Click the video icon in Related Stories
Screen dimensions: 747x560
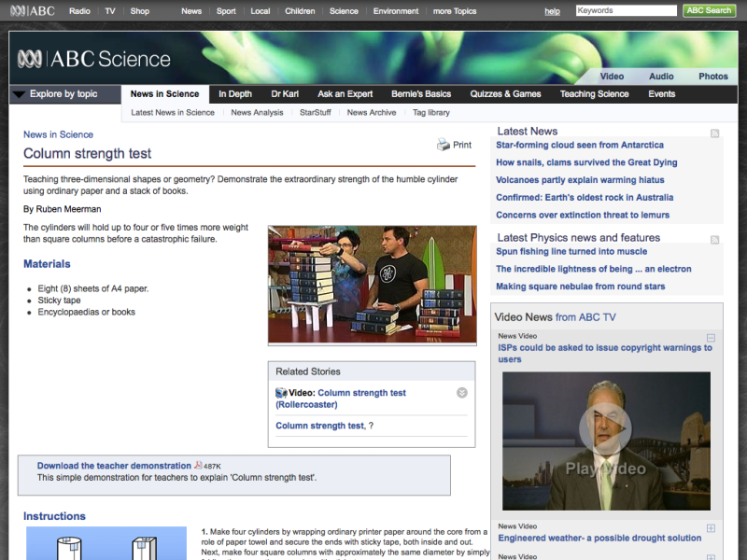point(281,393)
